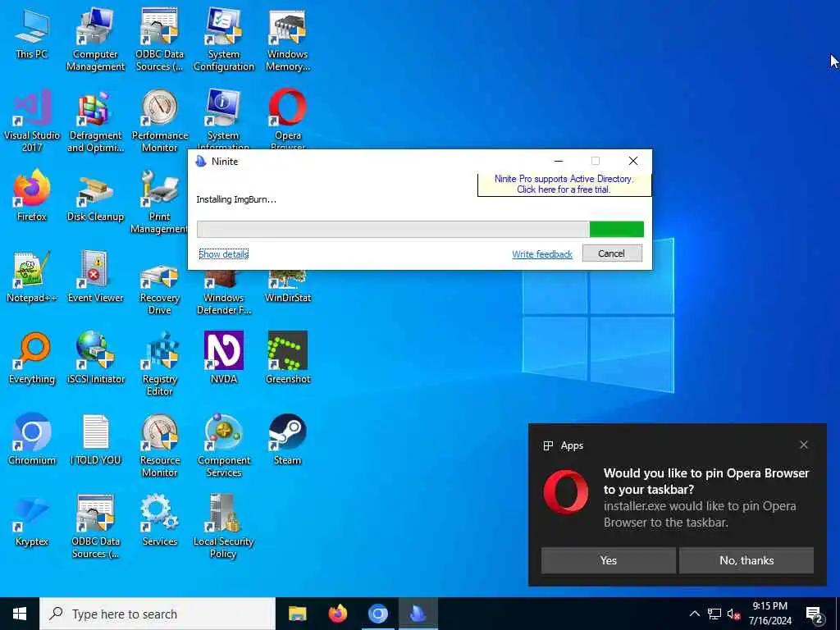Image resolution: width=840 pixels, height=630 pixels.
Task: Select the WinDirStat desktop icon
Action: [288, 286]
